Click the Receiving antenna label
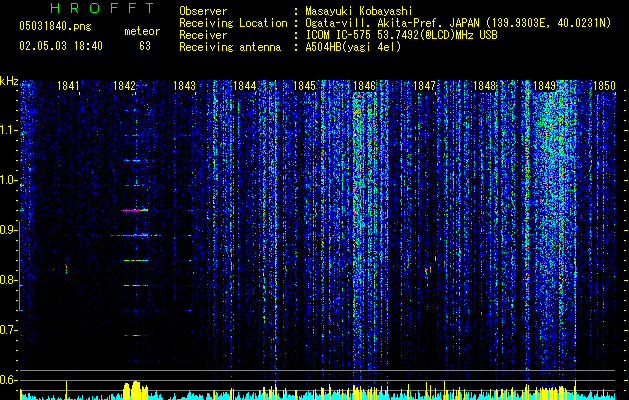This screenshot has width=629, height=400. tap(230, 47)
